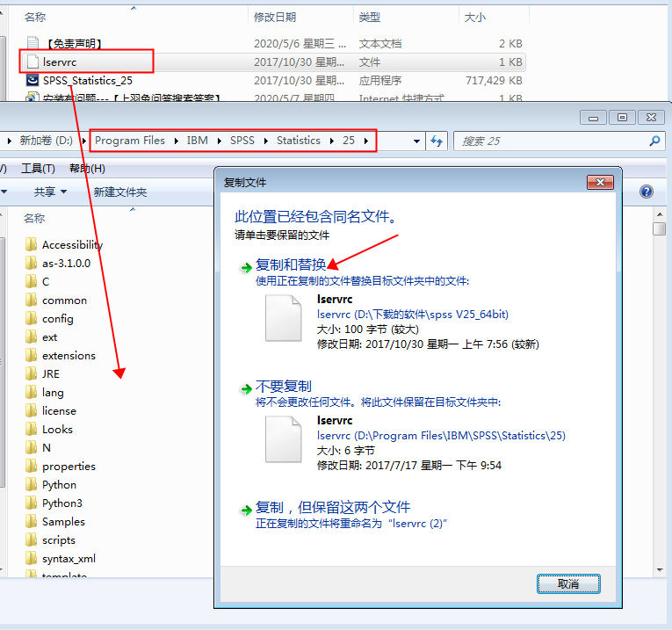Expand the arrow after SPSS in path
Screen dimensions: 672x630
click(265, 141)
